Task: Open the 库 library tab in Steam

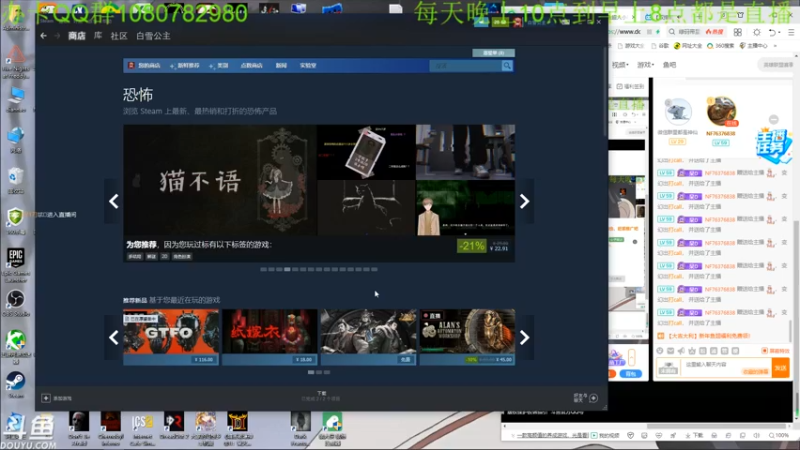Action: (x=98, y=36)
